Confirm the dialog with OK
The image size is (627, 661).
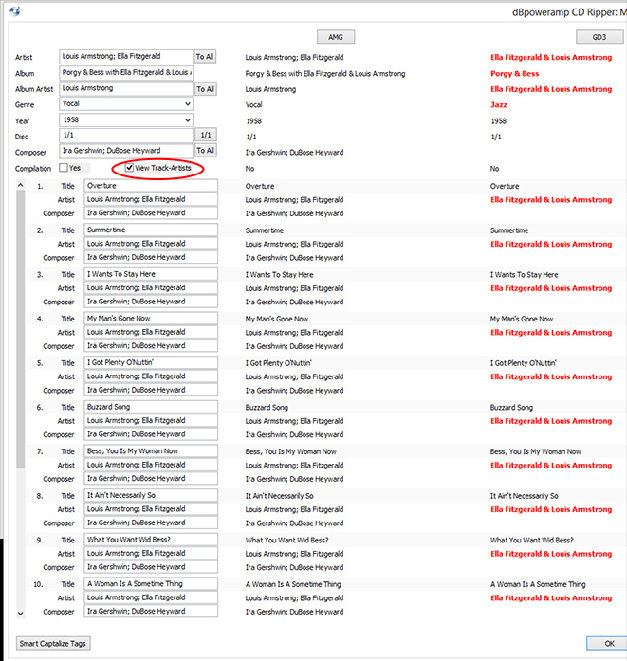[607, 643]
